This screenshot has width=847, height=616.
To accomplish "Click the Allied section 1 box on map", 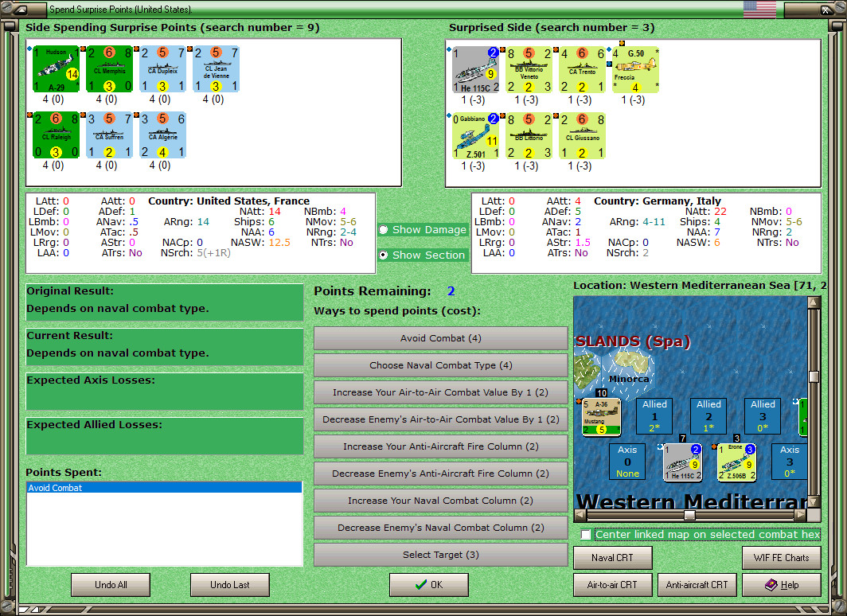I will [x=654, y=416].
